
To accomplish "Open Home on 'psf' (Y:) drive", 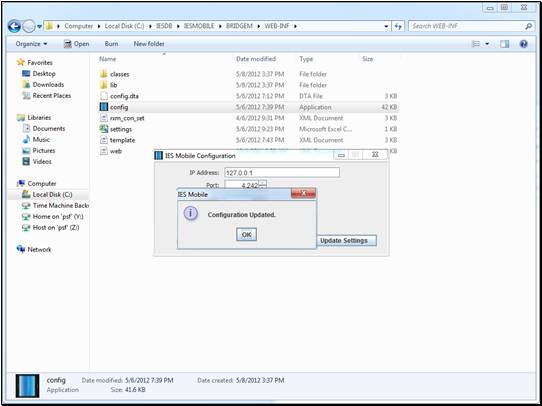I will click(58, 217).
